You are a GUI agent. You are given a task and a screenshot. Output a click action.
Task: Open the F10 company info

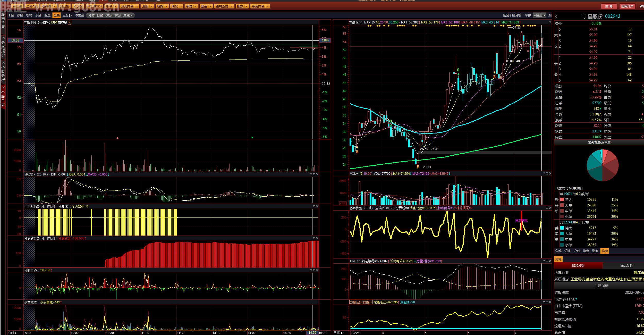point(11,15)
